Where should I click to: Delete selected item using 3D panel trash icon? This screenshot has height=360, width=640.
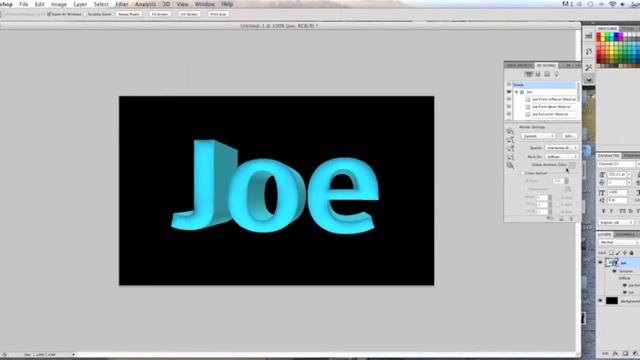tap(571, 219)
